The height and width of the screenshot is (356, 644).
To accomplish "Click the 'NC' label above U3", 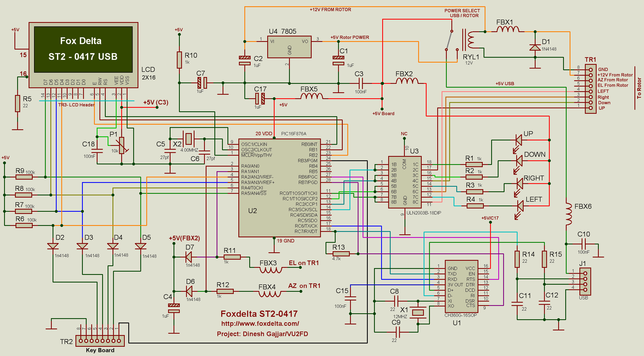I will click(404, 134).
